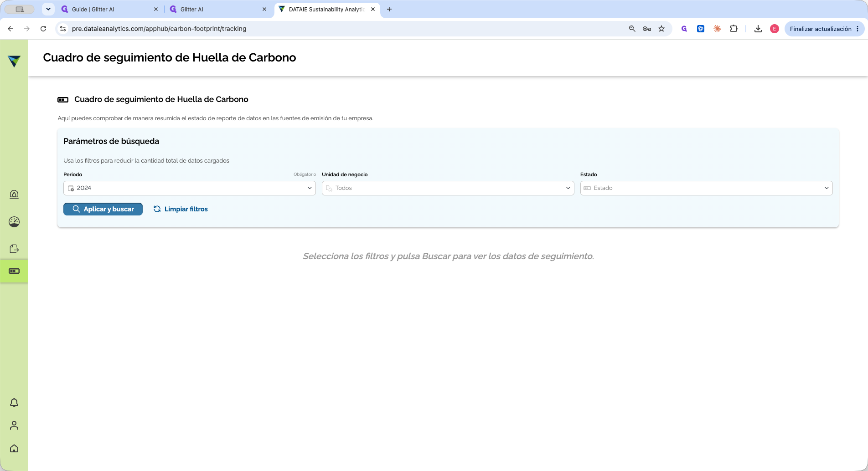Screen dimensions: 868x471
Task: Click the Aplicar y buscar button
Action: point(103,209)
